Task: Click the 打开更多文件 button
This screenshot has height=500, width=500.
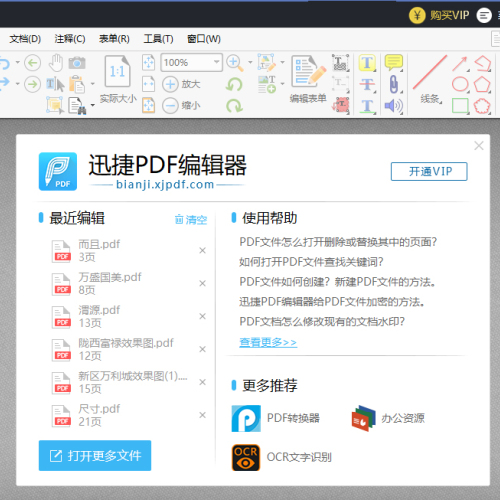Action: pos(95,455)
